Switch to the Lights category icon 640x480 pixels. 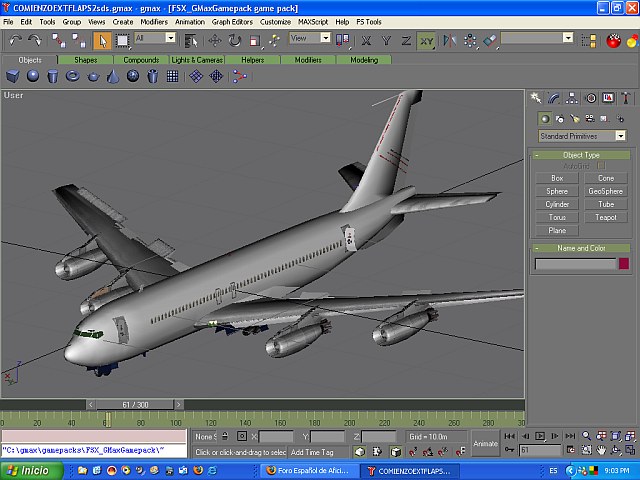tap(576, 119)
